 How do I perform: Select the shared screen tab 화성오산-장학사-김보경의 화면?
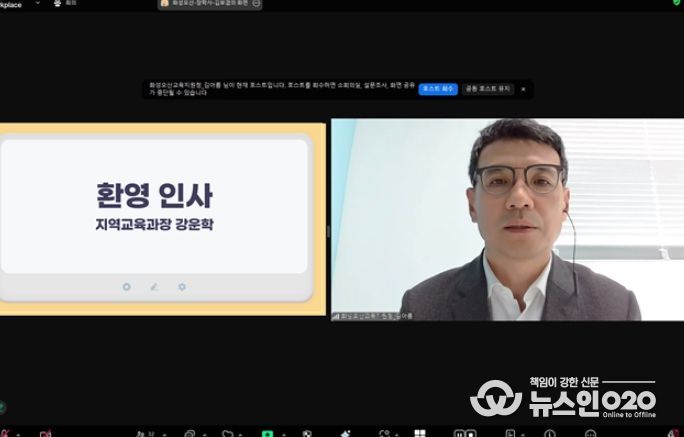point(210,3)
